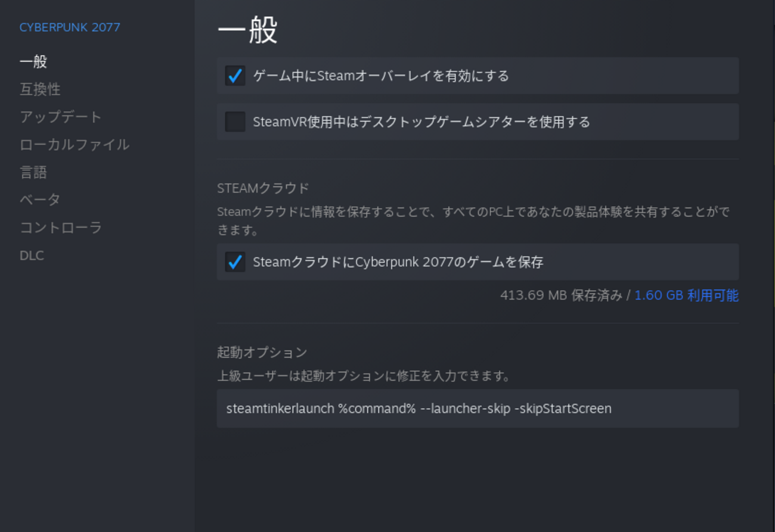Screen dimensions: 775x532
Task: Open the ベータ settings page
Action: click(x=40, y=200)
